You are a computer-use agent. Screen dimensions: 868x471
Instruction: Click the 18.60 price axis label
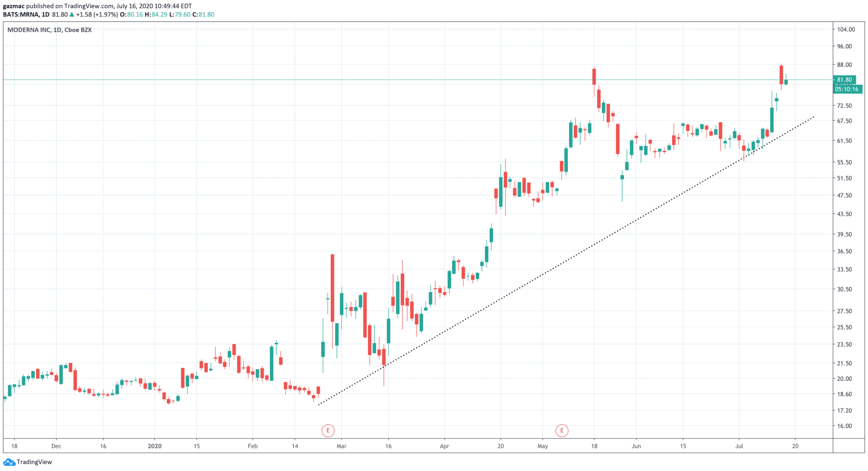pyautogui.click(x=844, y=394)
